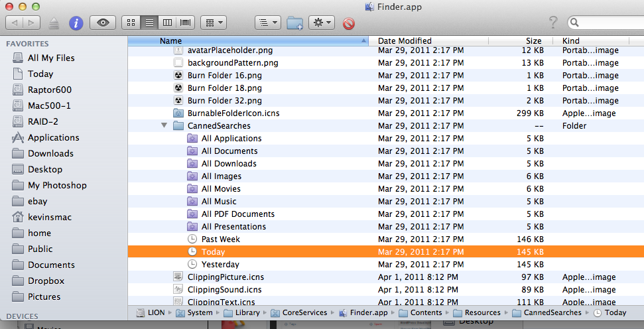Click the BurnableFolderIcon.icns file icon
This screenshot has height=329, width=644.
[178, 113]
